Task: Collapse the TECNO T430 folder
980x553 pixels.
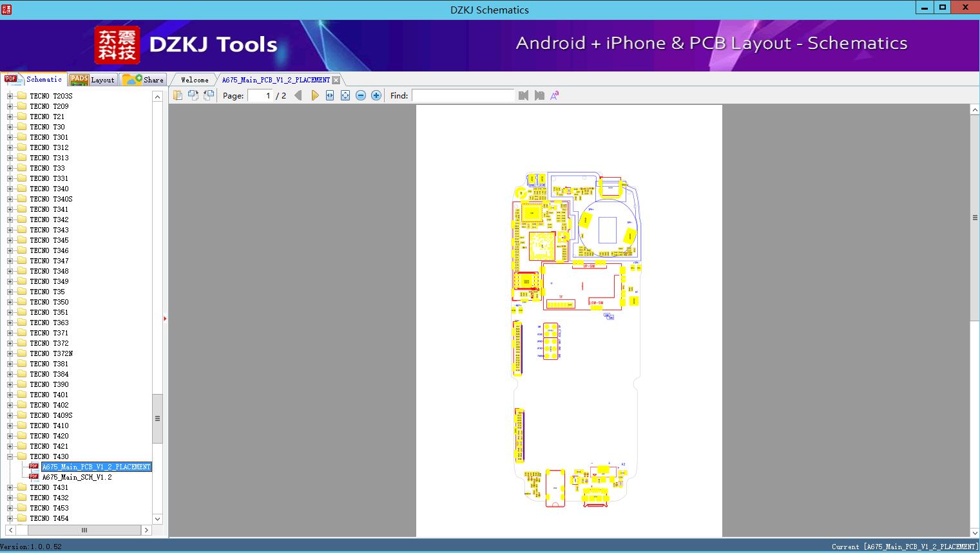Action: pyautogui.click(x=10, y=456)
